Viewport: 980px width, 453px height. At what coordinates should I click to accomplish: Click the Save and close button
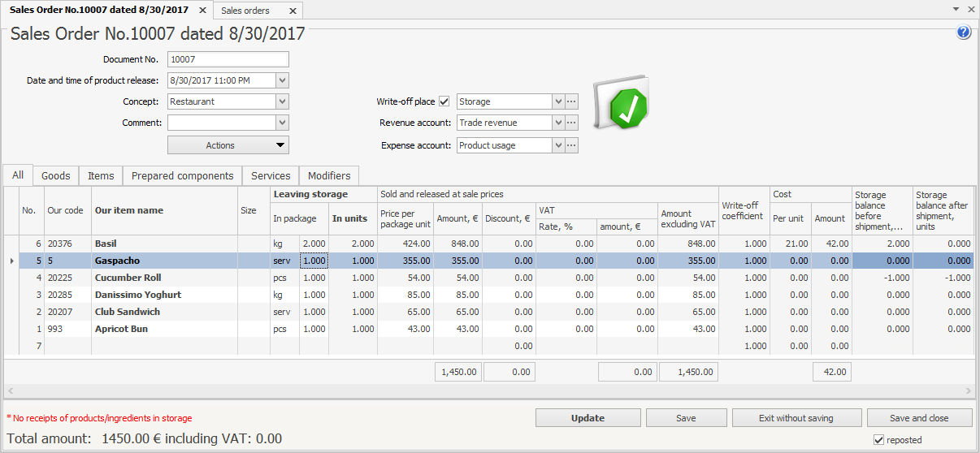pyautogui.click(x=919, y=418)
